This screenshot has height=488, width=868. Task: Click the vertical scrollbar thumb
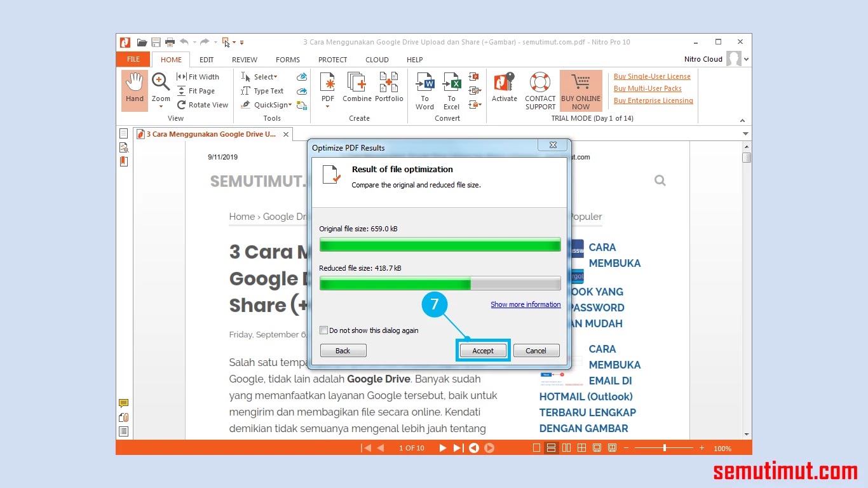(747, 158)
